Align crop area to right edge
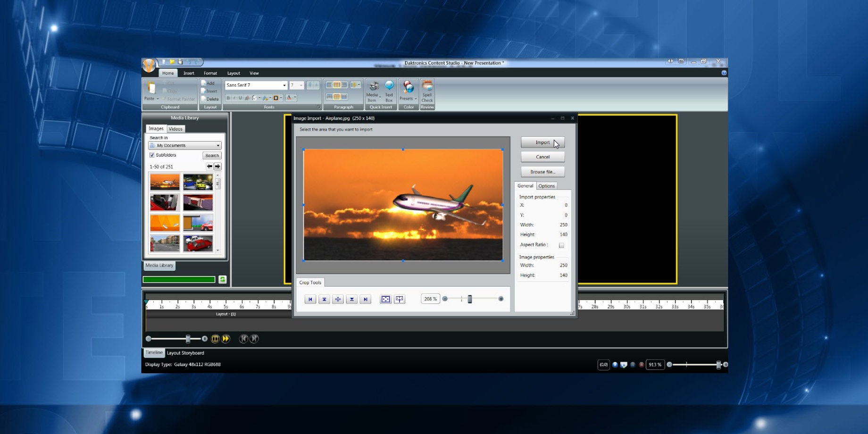Screen dimensions: 868x434 pyautogui.click(x=365, y=299)
